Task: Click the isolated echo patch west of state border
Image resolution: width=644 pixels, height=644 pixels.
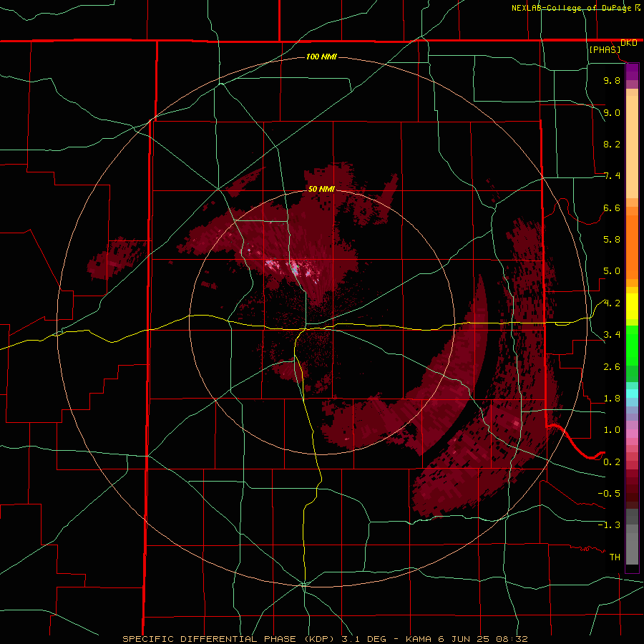Action: (x=117, y=258)
